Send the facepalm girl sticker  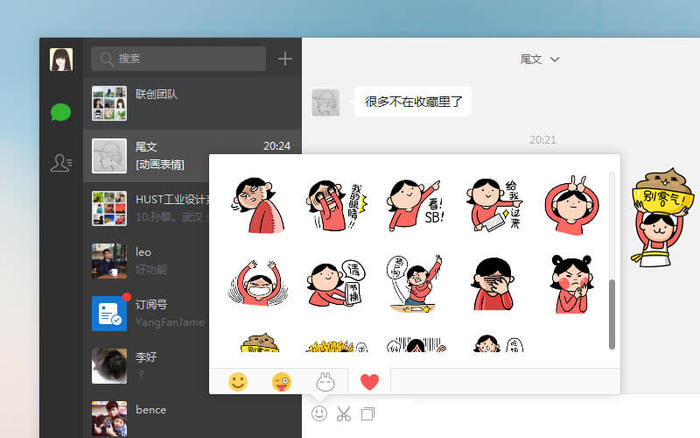tap(493, 284)
